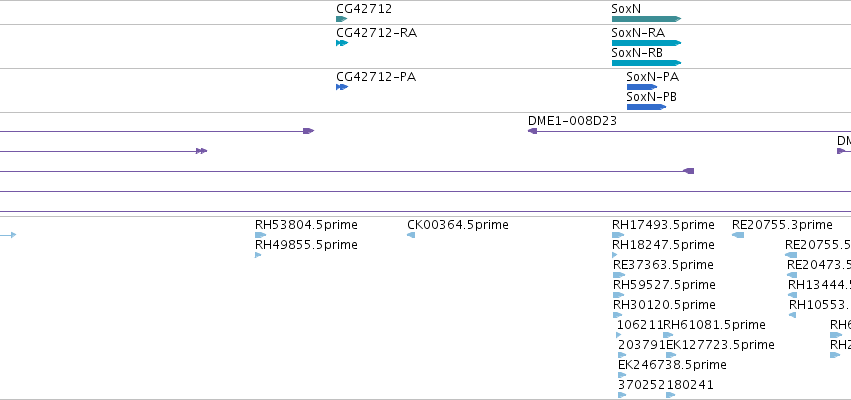Click the SoxN gene label

point(626,9)
